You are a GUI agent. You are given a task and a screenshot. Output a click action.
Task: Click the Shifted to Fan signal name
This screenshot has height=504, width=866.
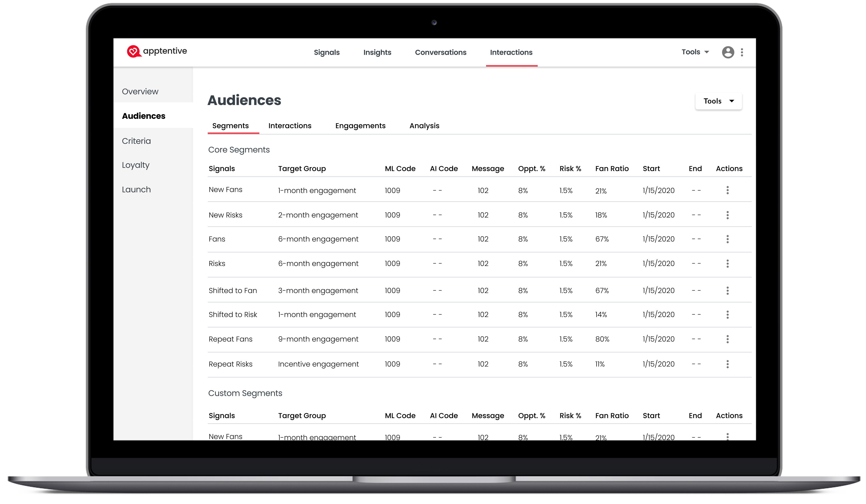[x=233, y=290]
